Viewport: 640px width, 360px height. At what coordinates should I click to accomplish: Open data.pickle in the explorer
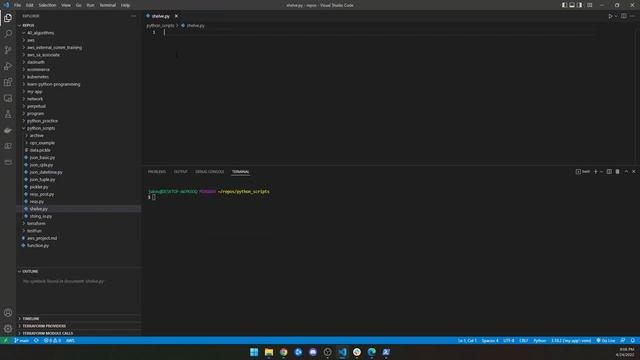click(40, 150)
